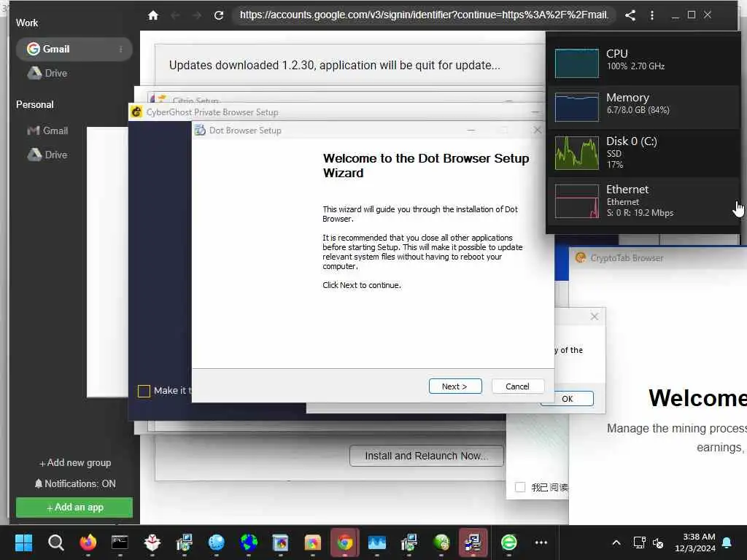This screenshot has width=747, height=560.
Task: Click the muted volume tray icon
Action: point(658,542)
